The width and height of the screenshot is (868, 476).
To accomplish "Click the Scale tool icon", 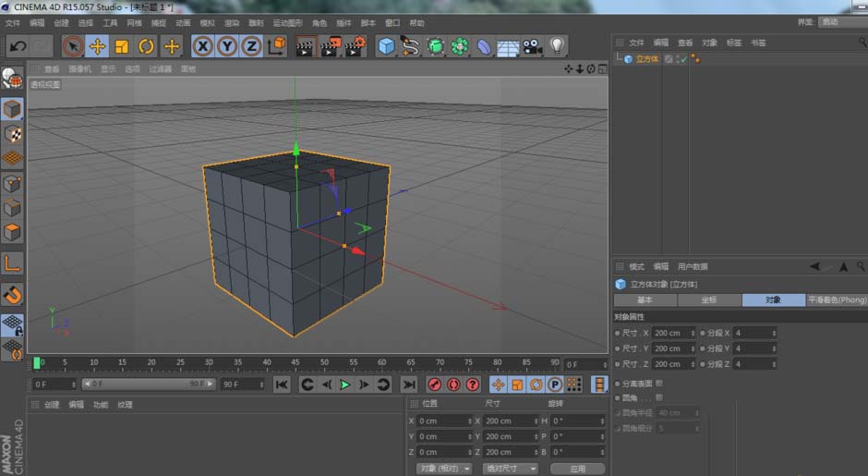I will 121,46.
